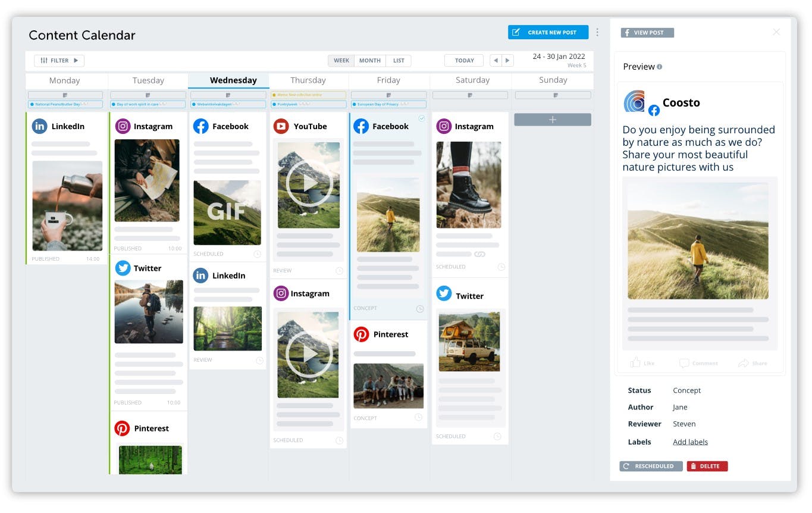Viewport: 812px width, 513px height.
Task: Expand the Filter dropdown
Action: click(x=59, y=61)
